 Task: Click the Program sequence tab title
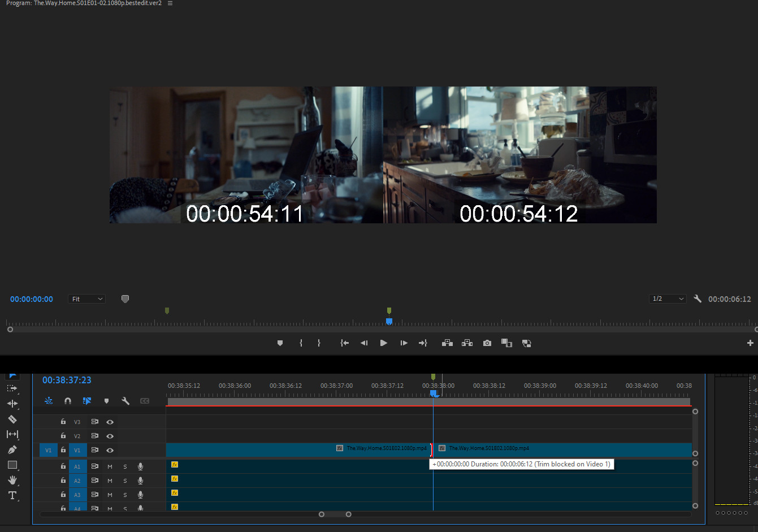[84, 3]
